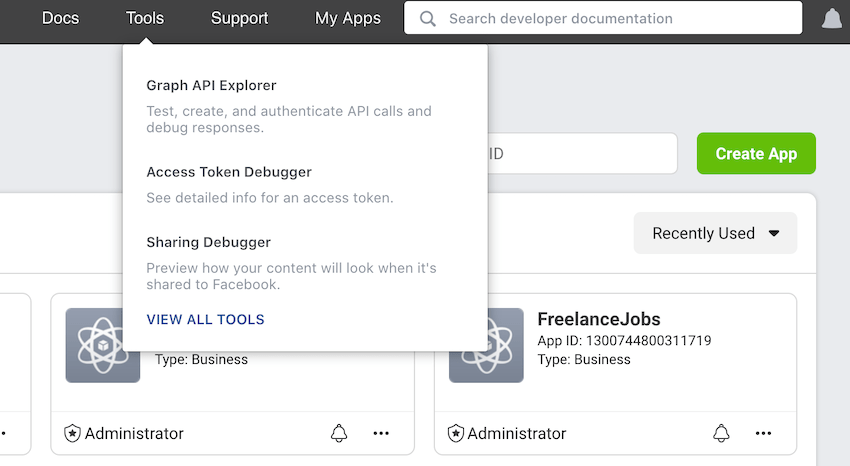Viewport: 850px width, 466px height.
Task: Open notifications bell in top bar
Action: (x=832, y=19)
